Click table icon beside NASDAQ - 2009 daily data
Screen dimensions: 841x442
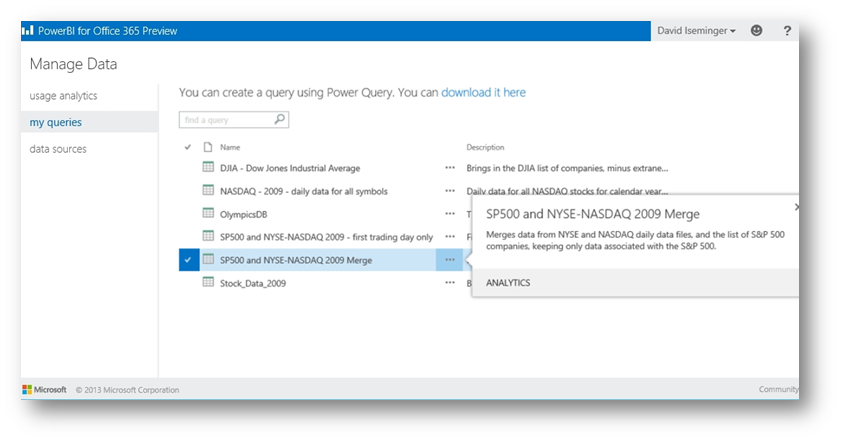208,190
